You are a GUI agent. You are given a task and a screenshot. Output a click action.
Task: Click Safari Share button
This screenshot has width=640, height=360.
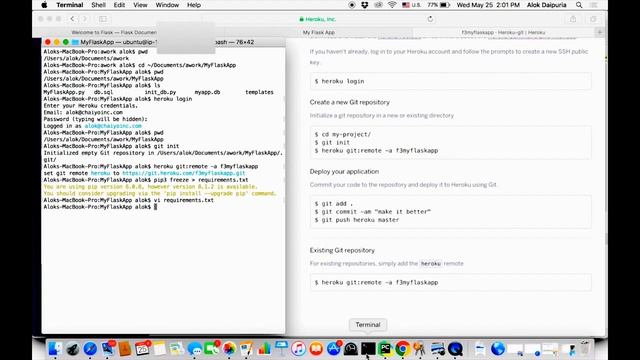point(573,19)
